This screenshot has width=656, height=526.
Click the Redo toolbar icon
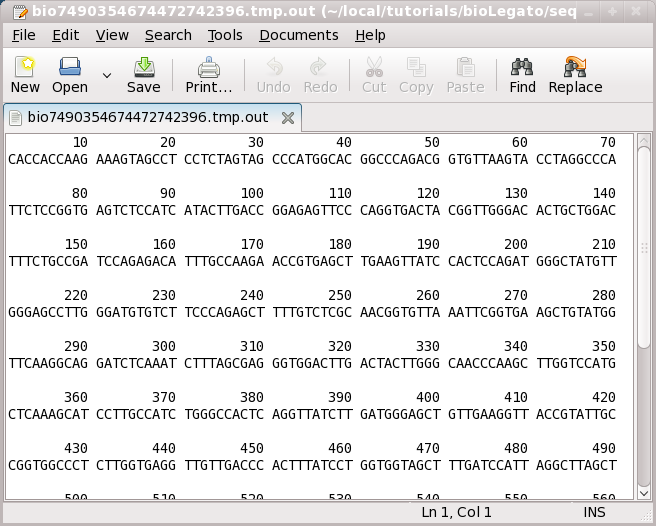319,67
